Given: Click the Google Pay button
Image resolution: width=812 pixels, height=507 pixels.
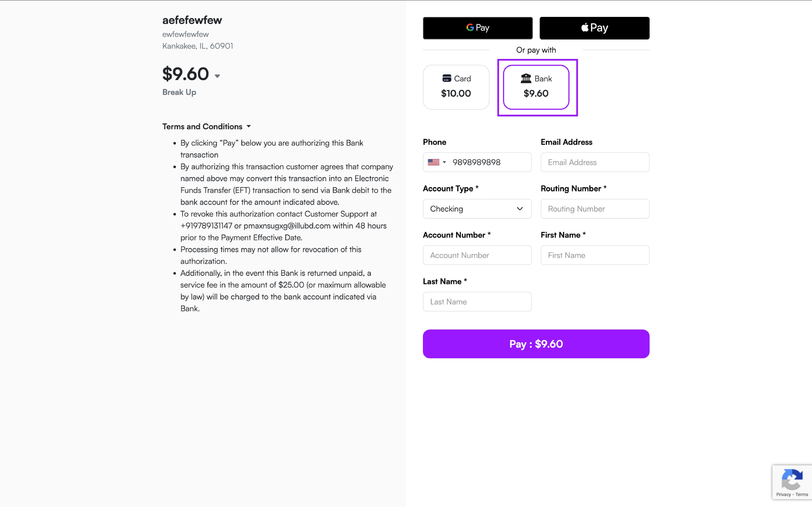Looking at the screenshot, I should [477, 28].
